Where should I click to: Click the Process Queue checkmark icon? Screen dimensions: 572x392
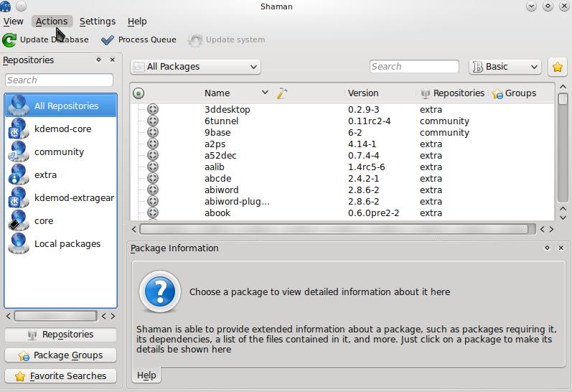108,40
